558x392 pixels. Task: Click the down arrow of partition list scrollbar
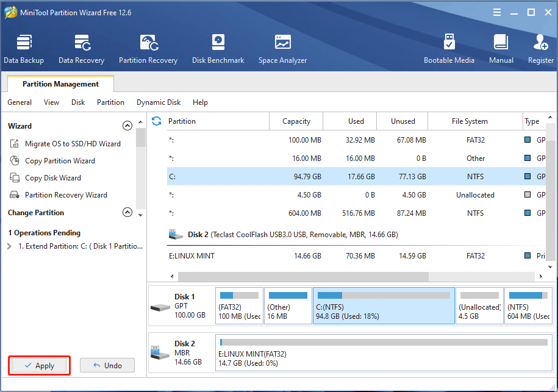[550, 267]
